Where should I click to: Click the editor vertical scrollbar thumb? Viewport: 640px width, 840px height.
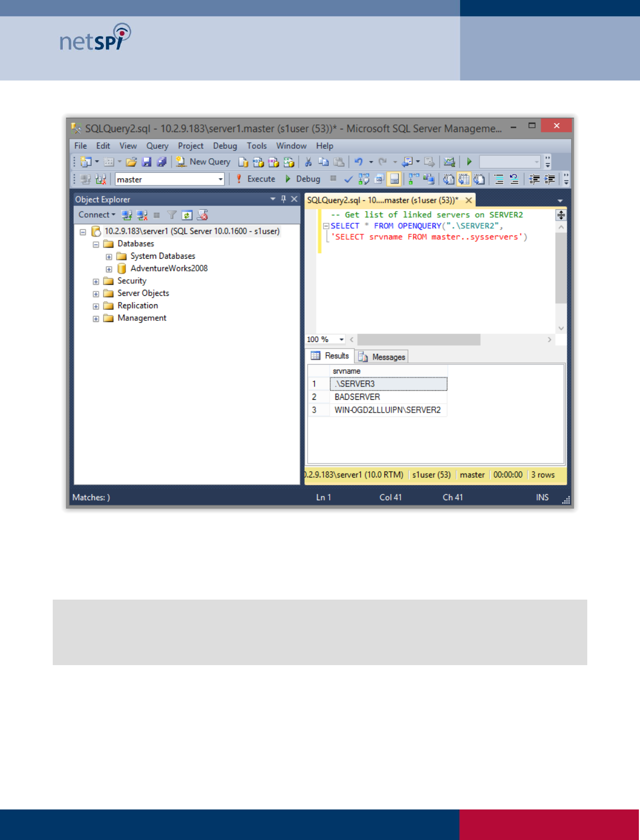[x=561, y=268]
